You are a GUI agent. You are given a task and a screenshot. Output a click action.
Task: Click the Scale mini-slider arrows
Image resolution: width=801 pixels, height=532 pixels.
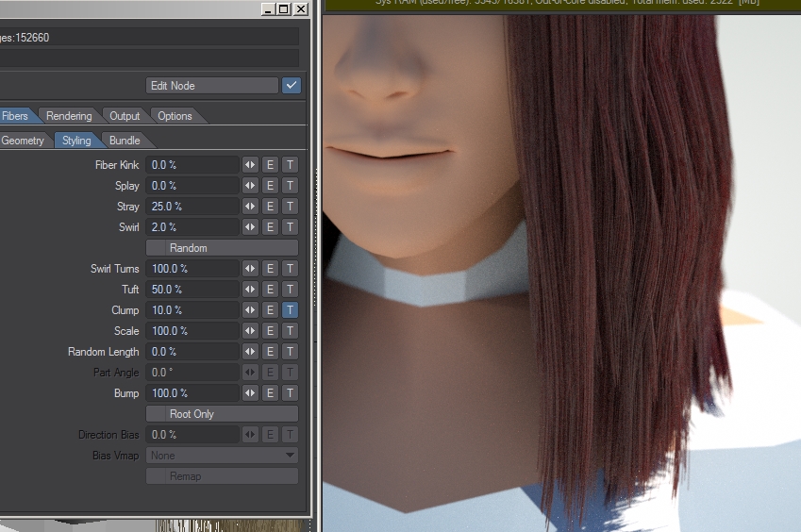(x=250, y=331)
